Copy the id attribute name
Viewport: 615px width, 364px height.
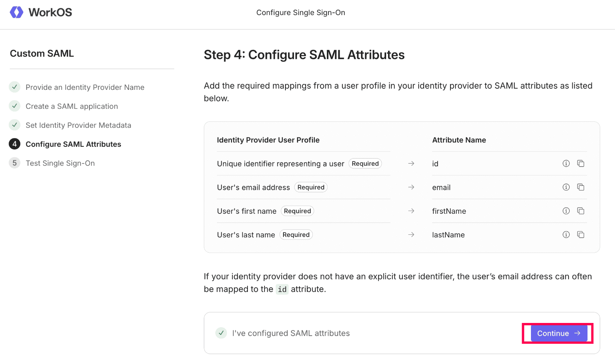(581, 163)
